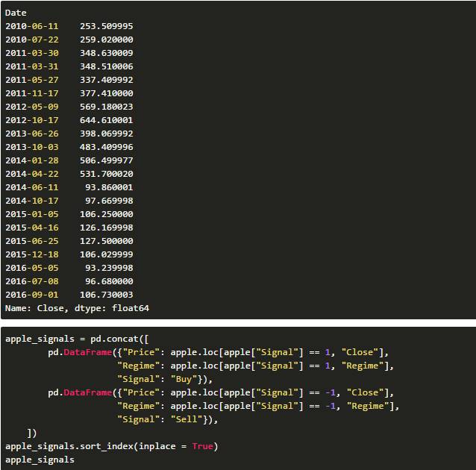Click the "Buy" string in code
Viewport: 476px width, 470px height.
(x=184, y=380)
